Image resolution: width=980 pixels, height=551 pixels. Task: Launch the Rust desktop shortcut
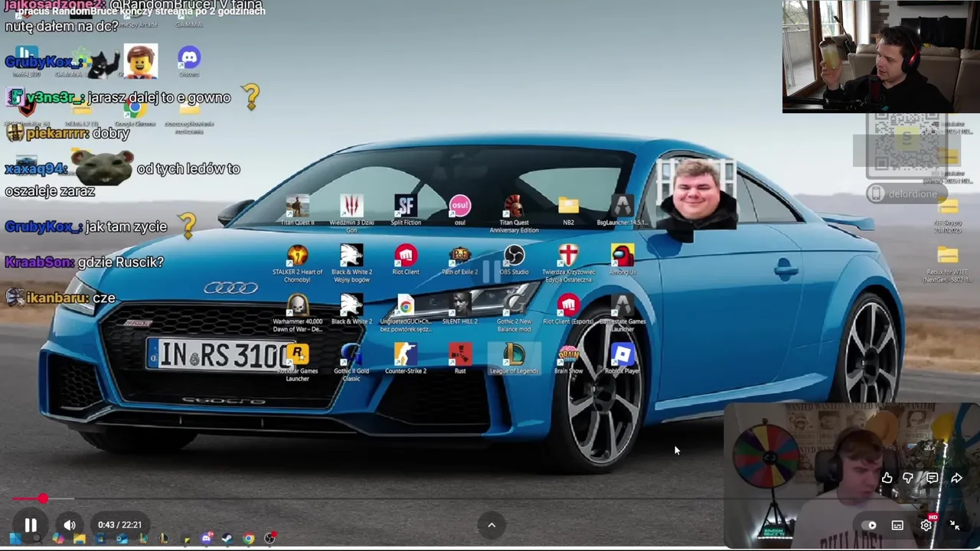[459, 360]
